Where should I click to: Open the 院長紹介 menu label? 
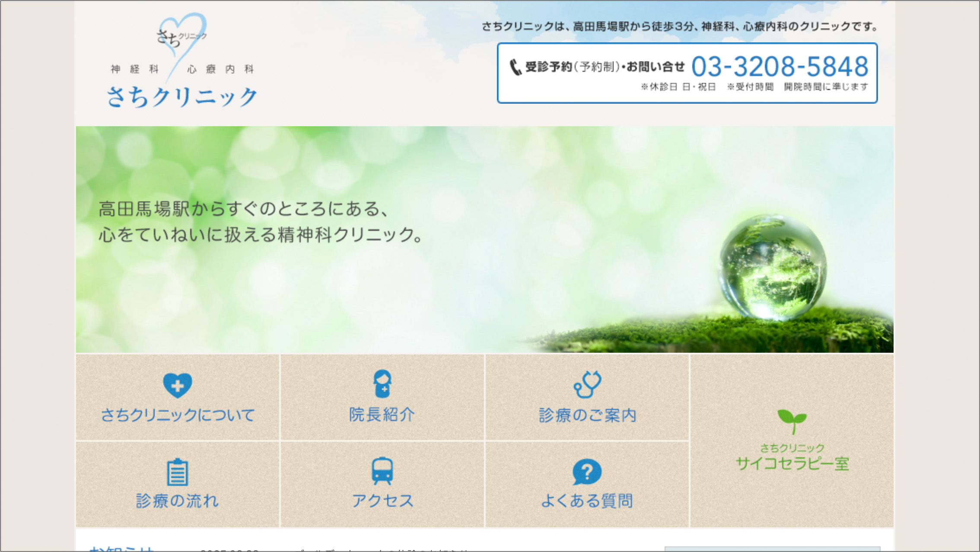click(382, 415)
